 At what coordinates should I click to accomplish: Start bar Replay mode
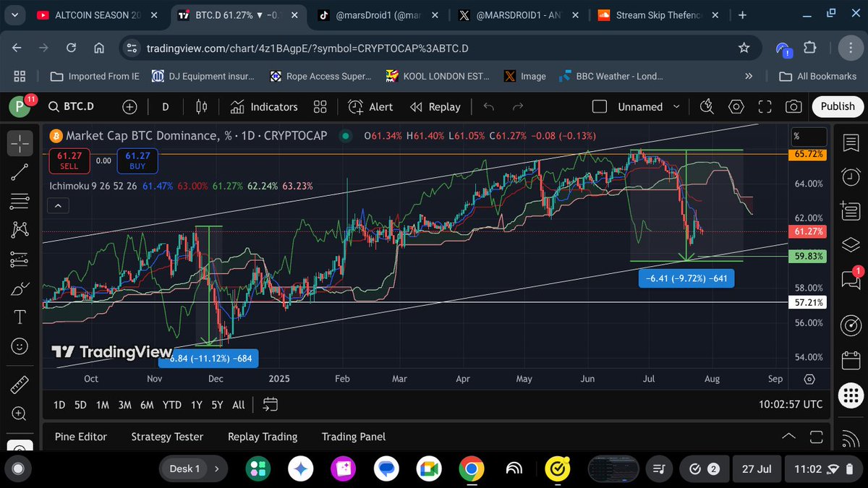click(x=435, y=106)
